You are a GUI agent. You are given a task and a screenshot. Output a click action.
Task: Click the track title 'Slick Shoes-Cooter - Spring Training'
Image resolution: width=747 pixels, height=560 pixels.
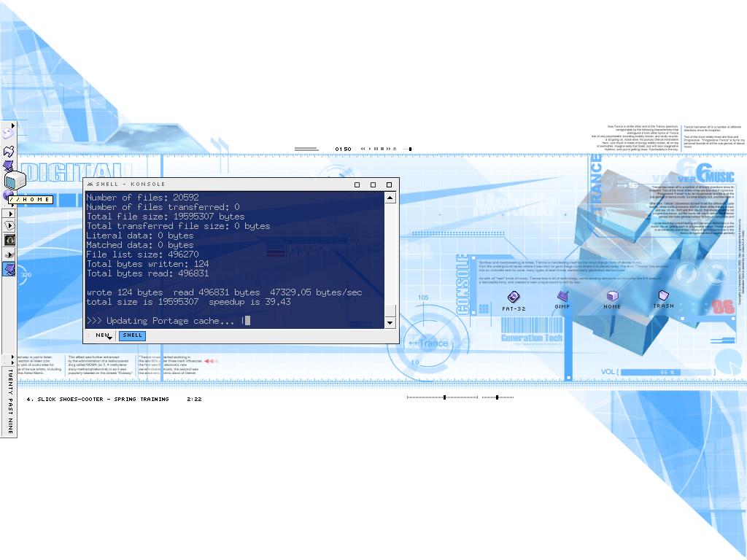point(103,399)
